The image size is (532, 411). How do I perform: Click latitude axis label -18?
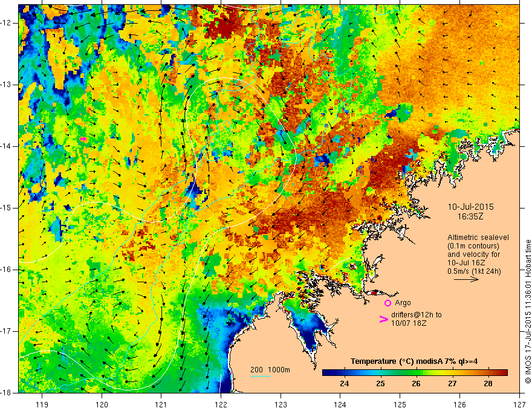[x=7, y=393]
